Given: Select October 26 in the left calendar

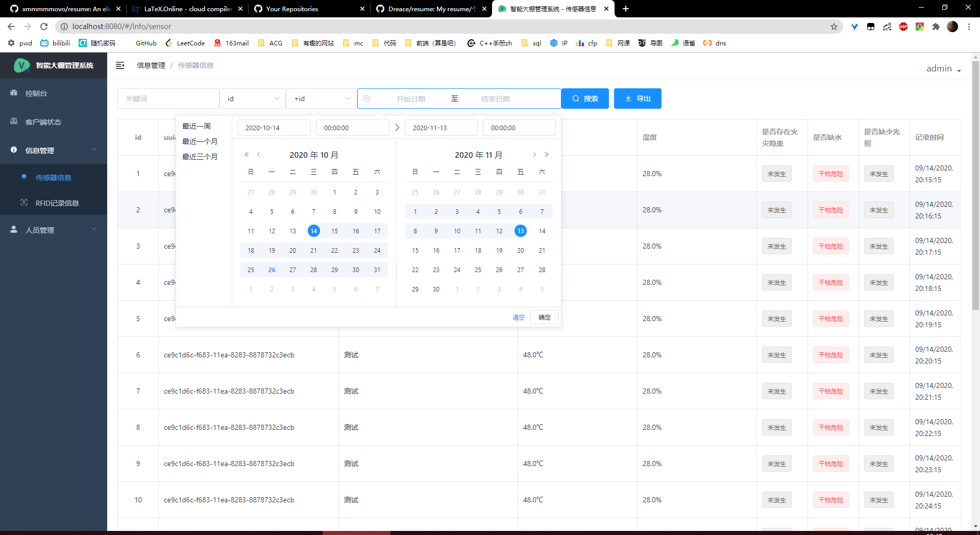Looking at the screenshot, I should pyautogui.click(x=272, y=270).
